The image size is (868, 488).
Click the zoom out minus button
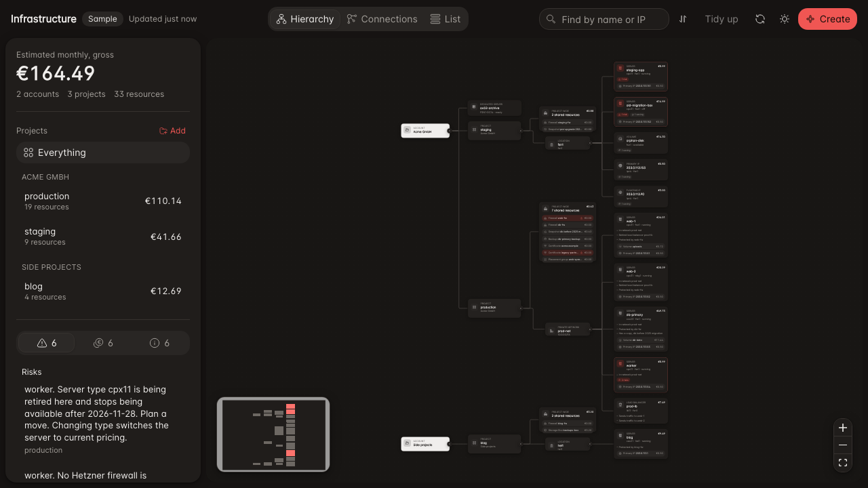[843, 445]
